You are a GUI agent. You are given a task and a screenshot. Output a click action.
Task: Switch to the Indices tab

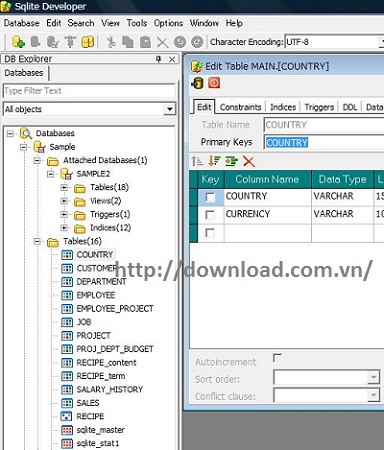point(283,107)
